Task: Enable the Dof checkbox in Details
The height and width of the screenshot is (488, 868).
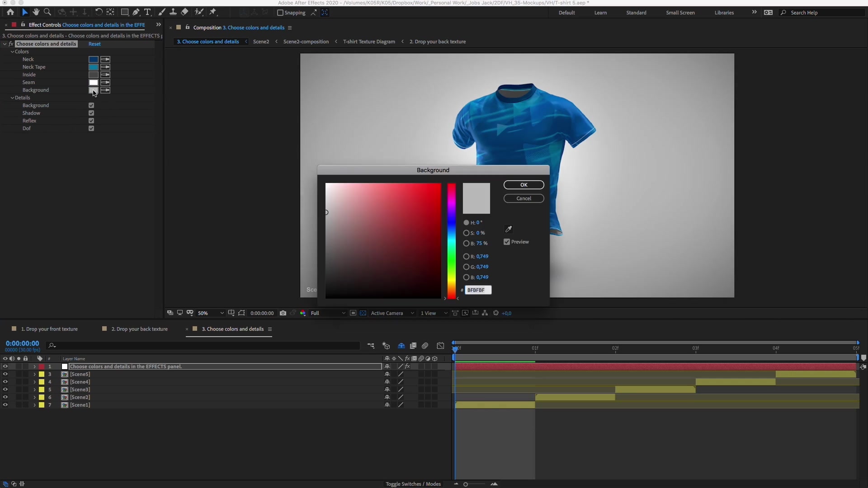Action: tap(91, 128)
